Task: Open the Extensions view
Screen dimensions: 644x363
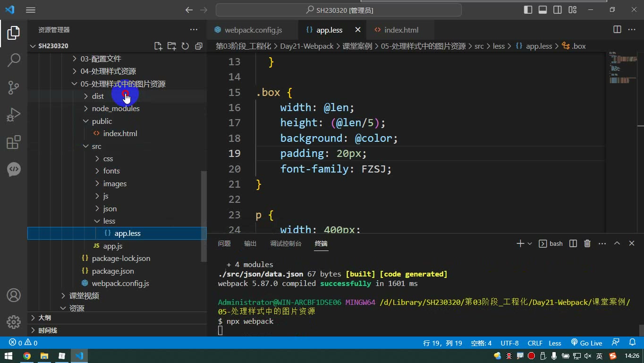Action: 14,142
